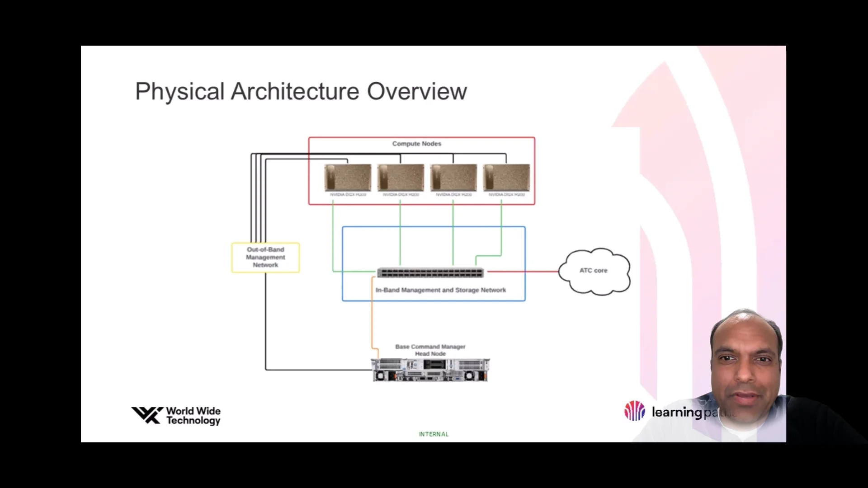Click the In-Band Management and Storage Network label
The width and height of the screenshot is (868, 488).
441,290
